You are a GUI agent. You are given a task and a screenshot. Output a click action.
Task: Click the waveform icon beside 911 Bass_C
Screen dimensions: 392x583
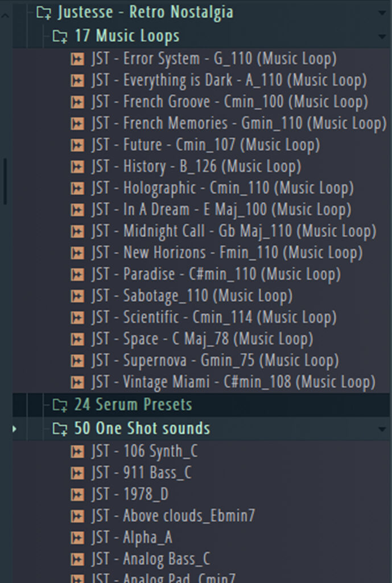coord(77,473)
